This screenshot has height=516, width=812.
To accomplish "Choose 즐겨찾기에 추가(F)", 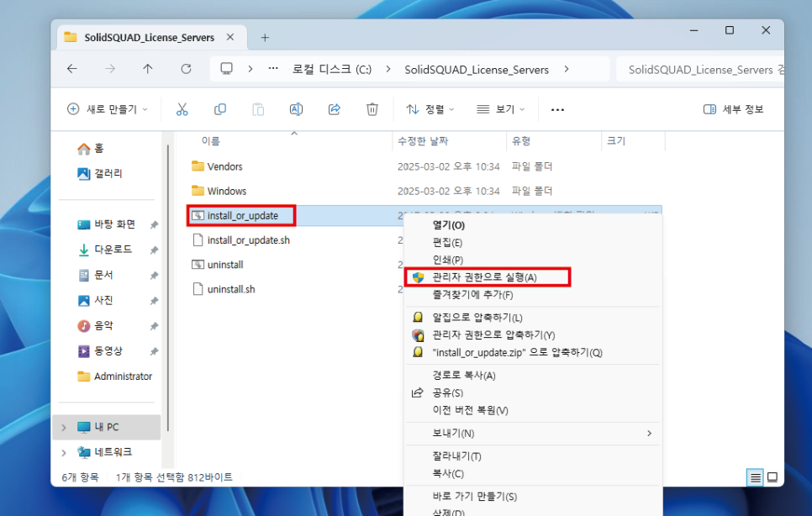I will coord(532,295).
